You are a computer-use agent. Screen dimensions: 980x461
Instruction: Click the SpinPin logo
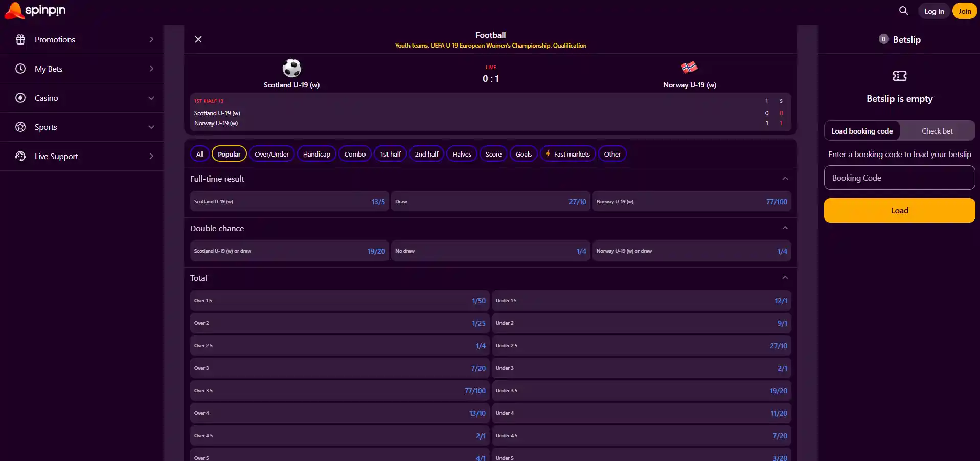coord(35,10)
